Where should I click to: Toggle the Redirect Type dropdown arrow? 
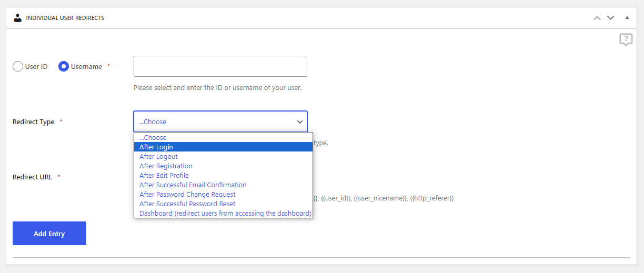300,122
